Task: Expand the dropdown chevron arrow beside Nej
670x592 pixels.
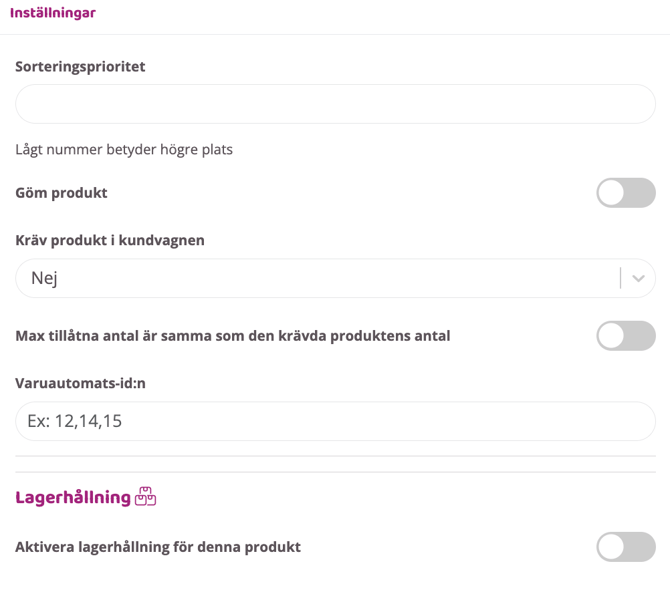Action: (x=638, y=278)
